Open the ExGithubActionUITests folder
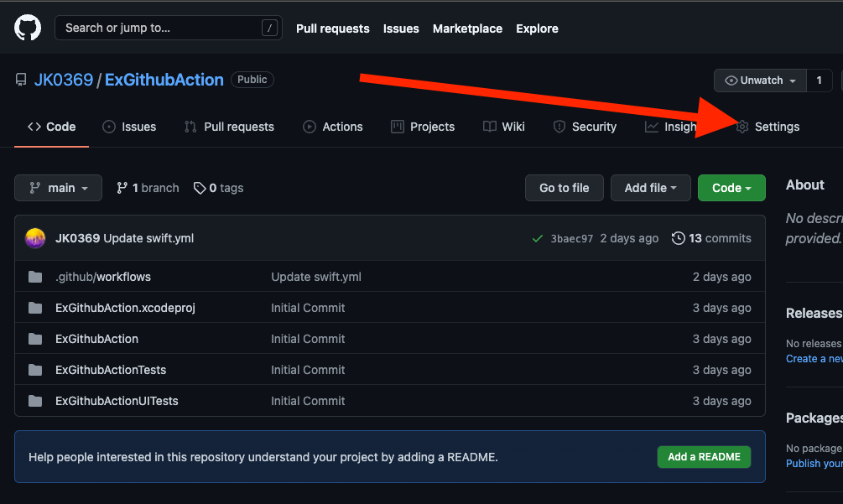Viewport: 843px width, 504px height. coord(117,401)
